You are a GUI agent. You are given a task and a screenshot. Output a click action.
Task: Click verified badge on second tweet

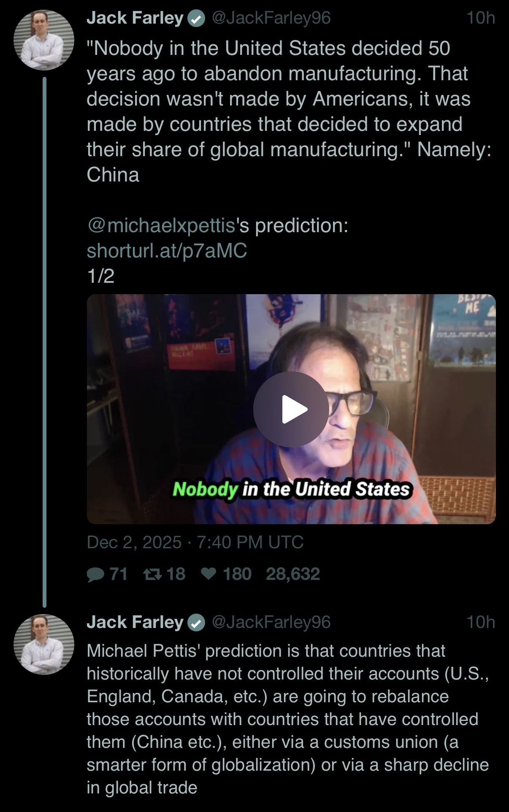point(196,623)
